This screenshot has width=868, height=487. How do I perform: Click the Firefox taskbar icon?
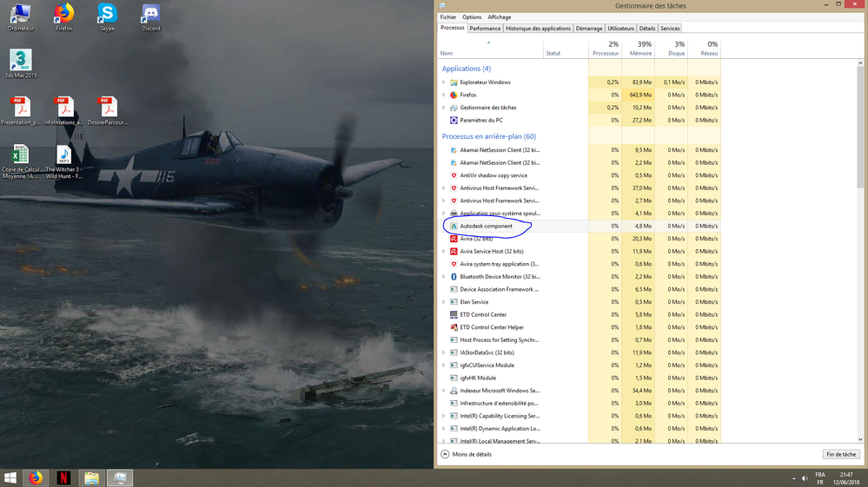[36, 477]
